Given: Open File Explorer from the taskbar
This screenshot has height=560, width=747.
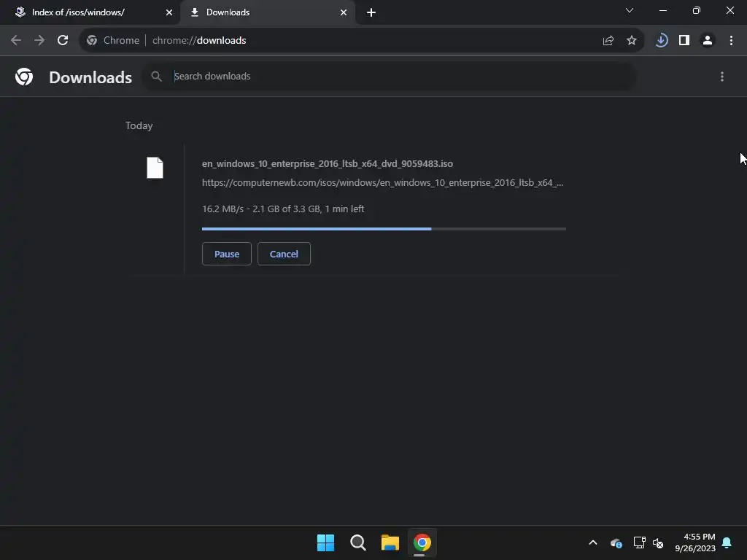Looking at the screenshot, I should (x=390, y=542).
